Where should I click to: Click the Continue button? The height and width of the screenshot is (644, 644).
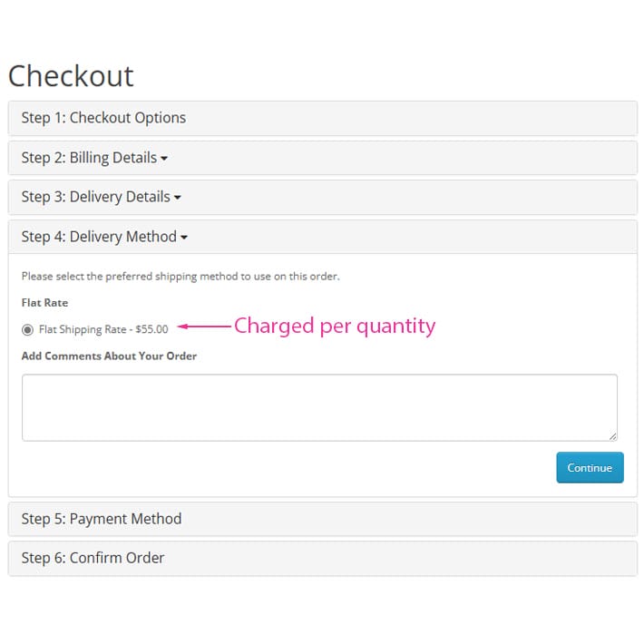point(590,467)
